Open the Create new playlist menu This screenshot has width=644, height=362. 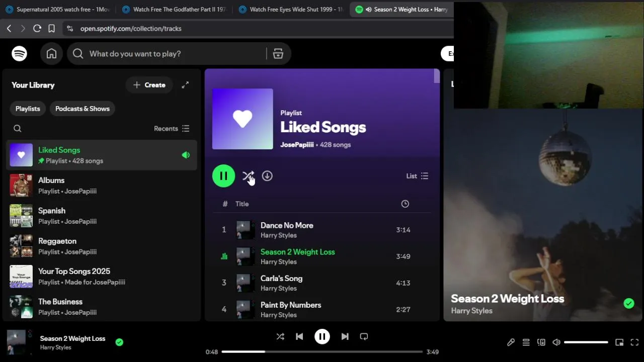point(149,85)
